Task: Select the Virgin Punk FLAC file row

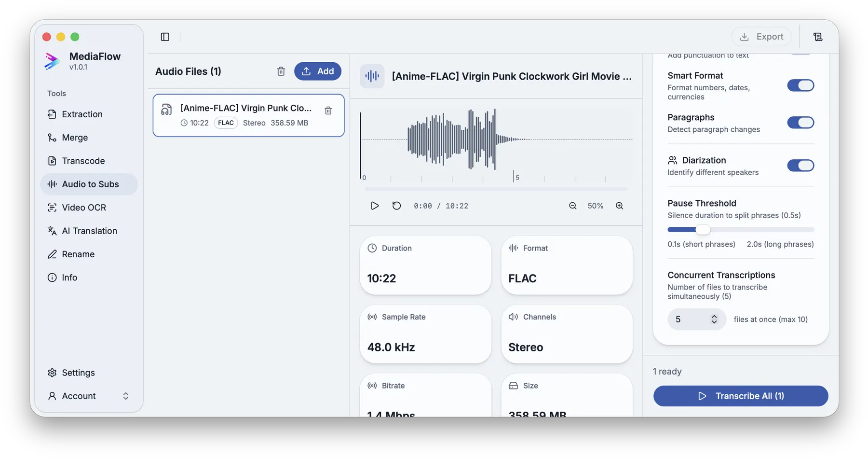Action: pyautogui.click(x=248, y=115)
